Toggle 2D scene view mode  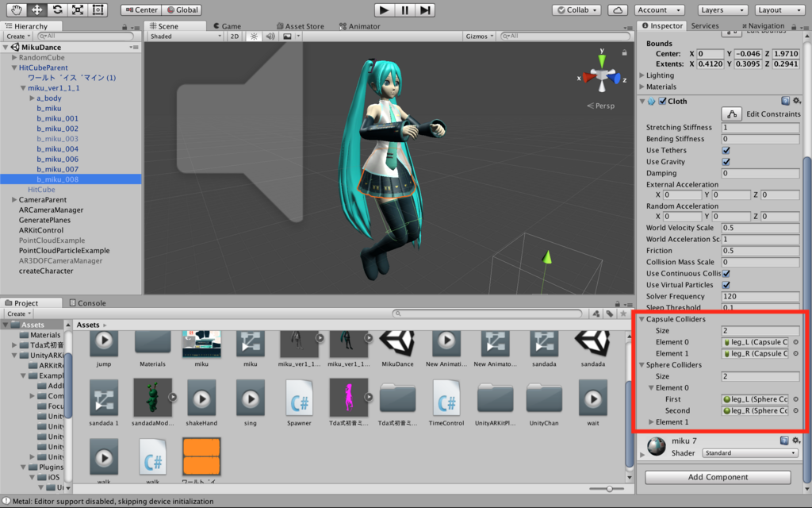coord(235,37)
